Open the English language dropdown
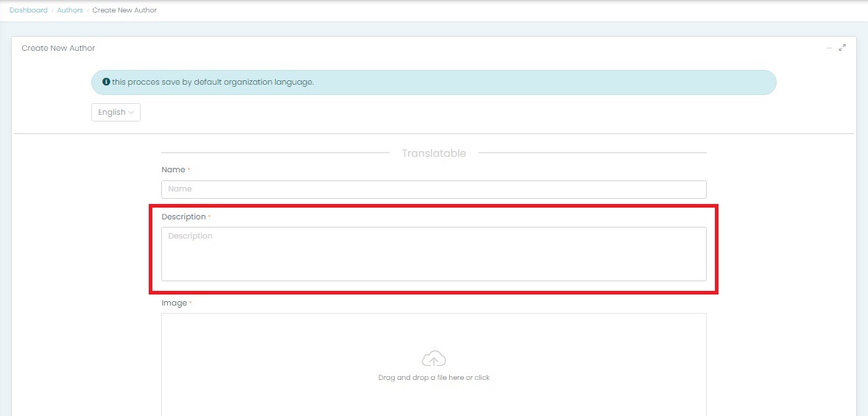Viewport: 868px width, 416px height. tap(116, 113)
